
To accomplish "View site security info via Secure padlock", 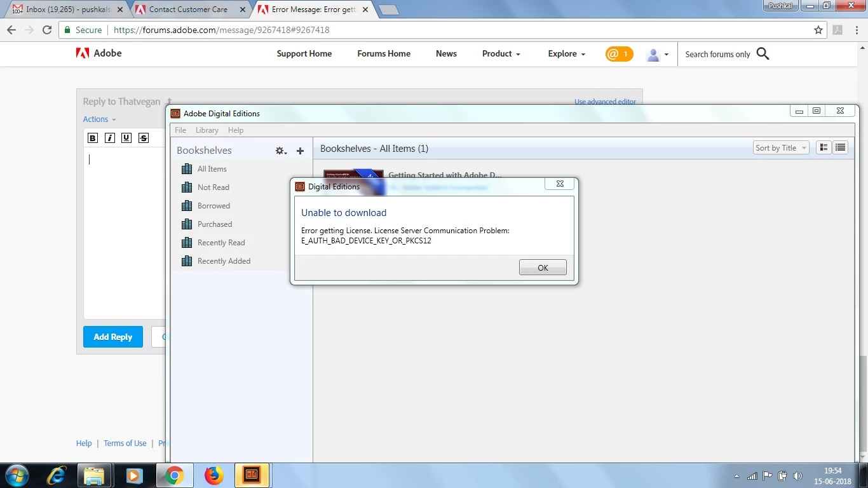I will pos(83,30).
